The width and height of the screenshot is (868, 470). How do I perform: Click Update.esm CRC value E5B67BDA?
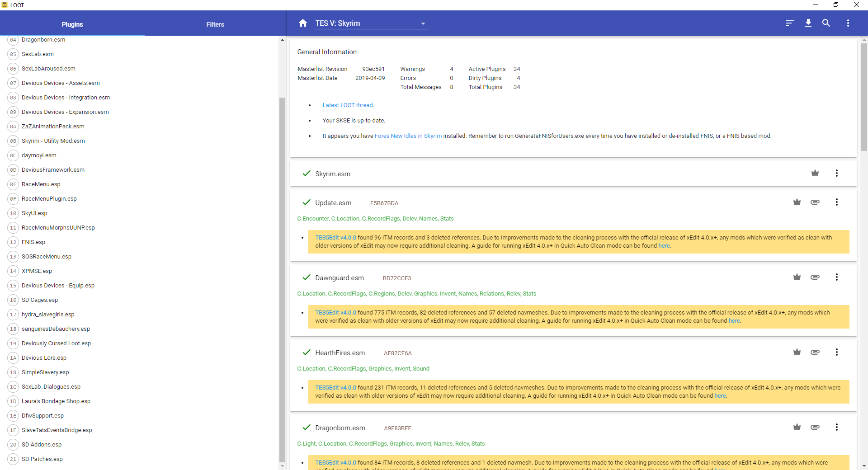[384, 203]
